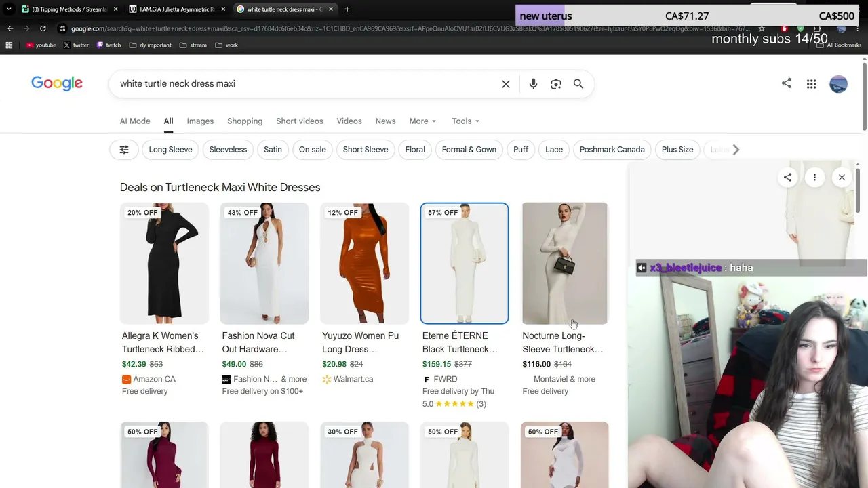
Task: Switch to I.AM.GIA Julietta browser tab
Action: pyautogui.click(x=176, y=9)
